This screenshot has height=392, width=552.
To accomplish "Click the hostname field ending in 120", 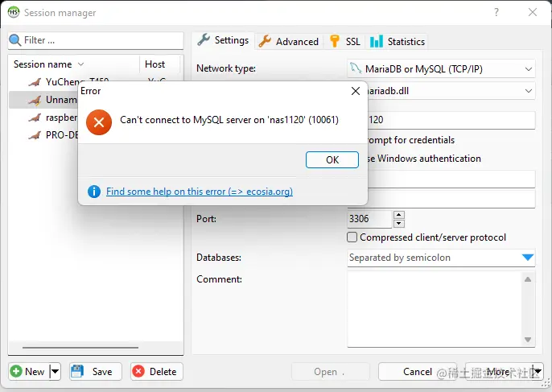I will [x=451, y=120].
